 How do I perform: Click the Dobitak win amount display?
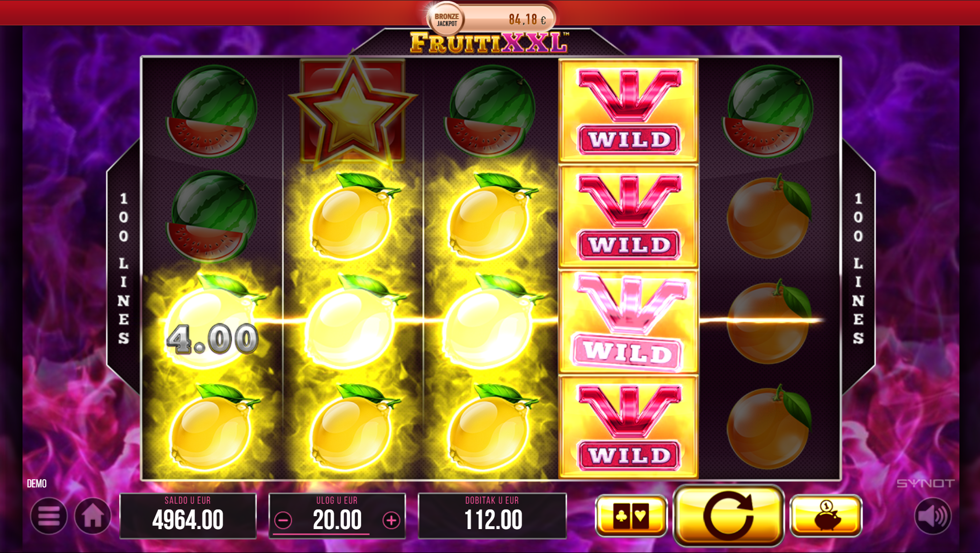click(x=492, y=516)
